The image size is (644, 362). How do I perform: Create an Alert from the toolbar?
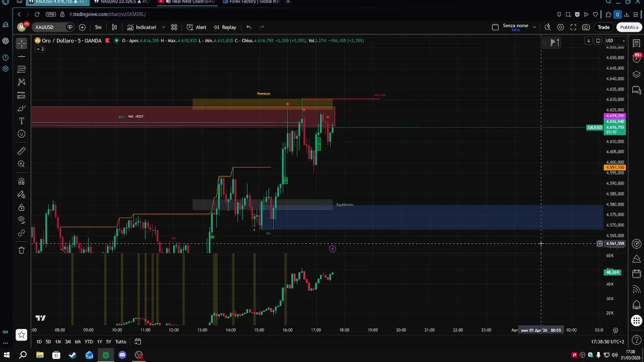click(196, 27)
